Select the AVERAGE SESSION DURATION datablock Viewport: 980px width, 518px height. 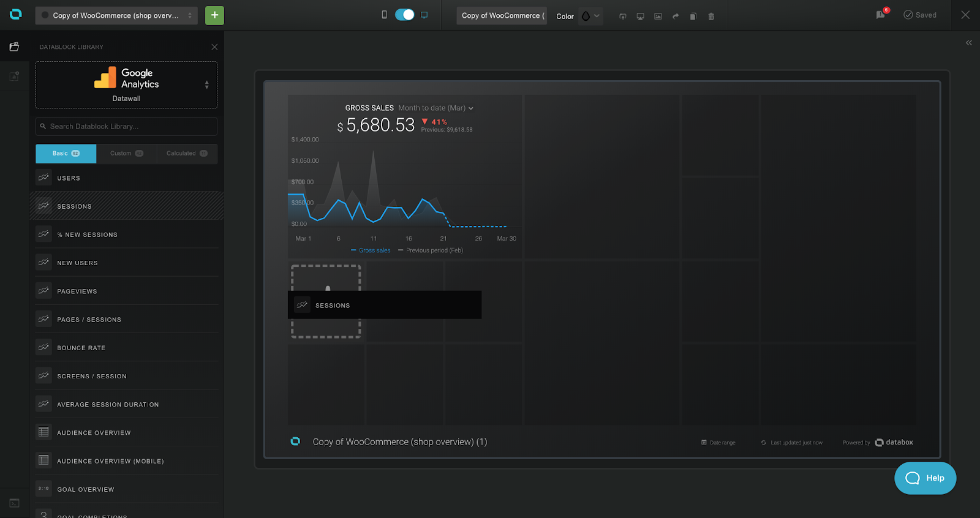coord(126,404)
